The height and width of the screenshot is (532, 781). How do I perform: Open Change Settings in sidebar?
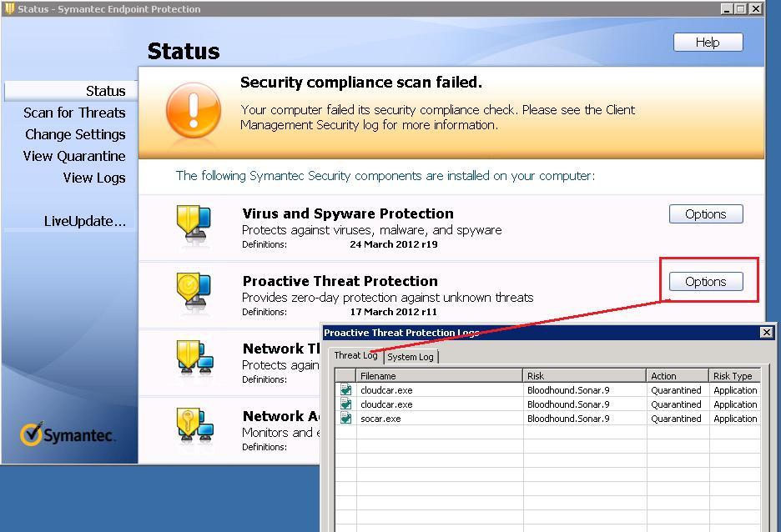[x=75, y=134]
